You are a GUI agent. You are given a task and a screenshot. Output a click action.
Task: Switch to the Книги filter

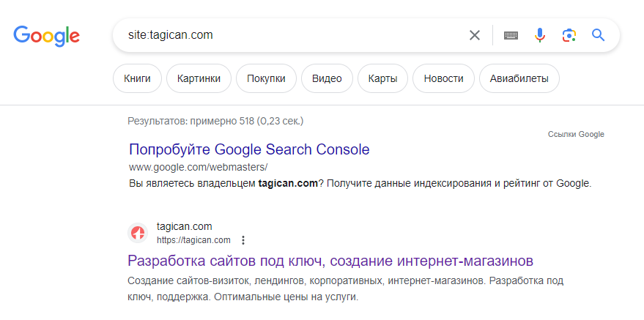click(137, 78)
